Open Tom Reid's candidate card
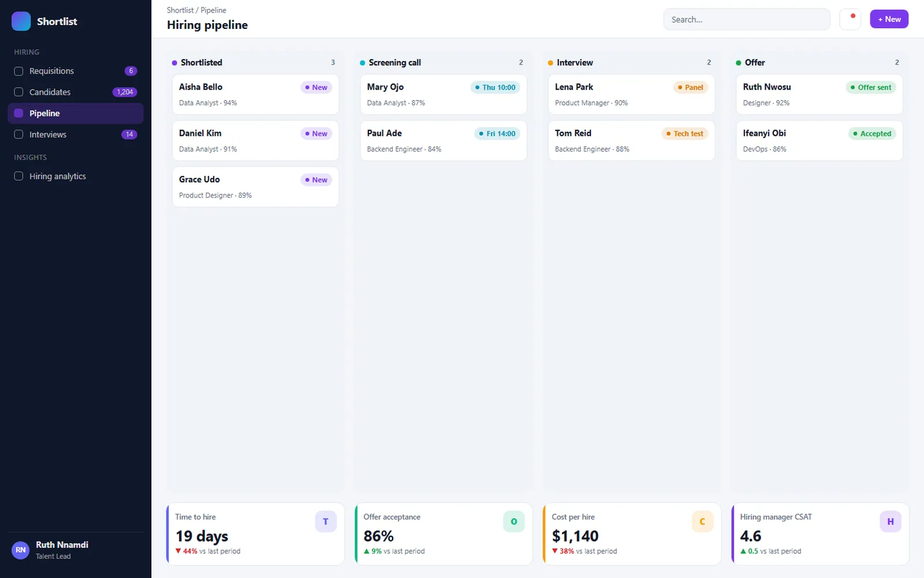The height and width of the screenshot is (578, 924). pos(632,140)
